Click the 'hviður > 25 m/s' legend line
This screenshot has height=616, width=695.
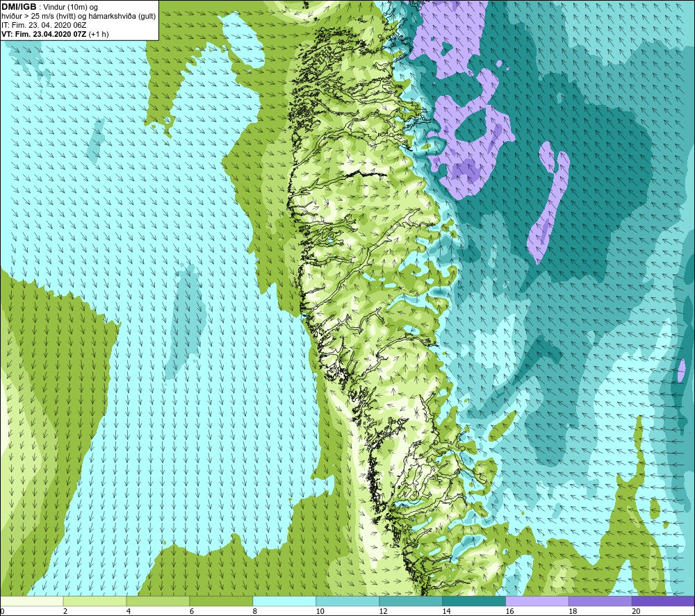tap(79, 17)
